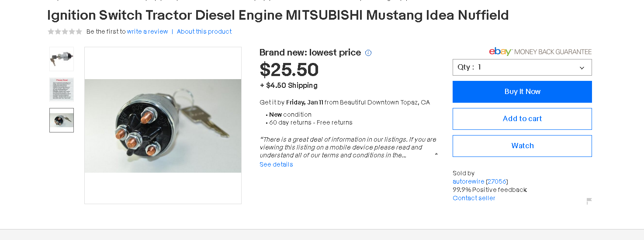Select the third thumbnail showing switch terminals

(x=62, y=120)
